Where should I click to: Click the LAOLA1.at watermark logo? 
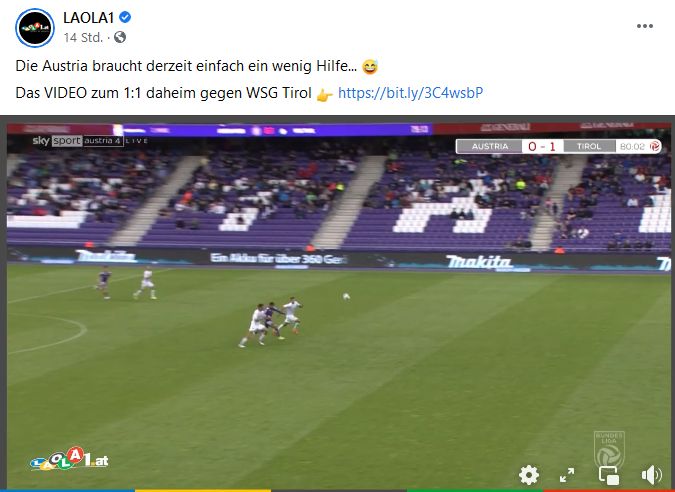click(x=70, y=459)
